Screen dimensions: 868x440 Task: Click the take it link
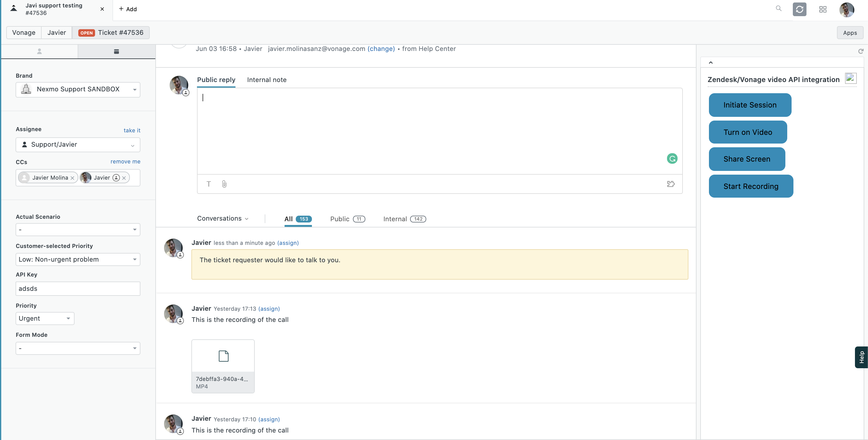point(132,131)
